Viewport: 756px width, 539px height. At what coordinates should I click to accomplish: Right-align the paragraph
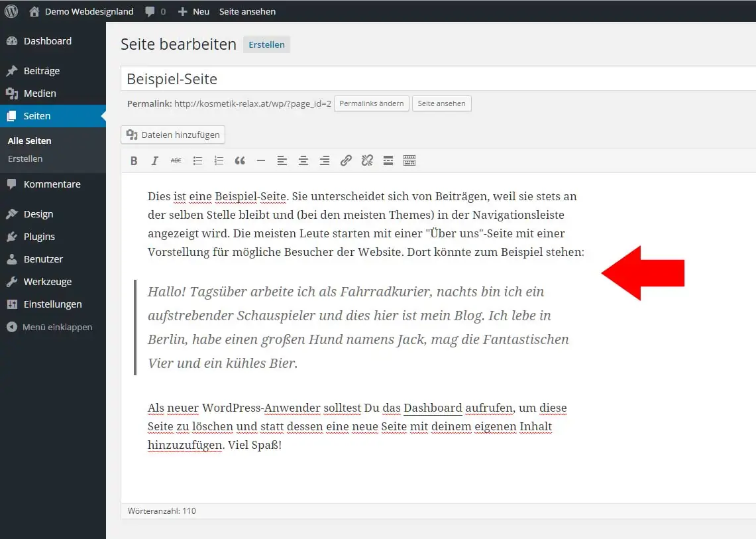325,160
